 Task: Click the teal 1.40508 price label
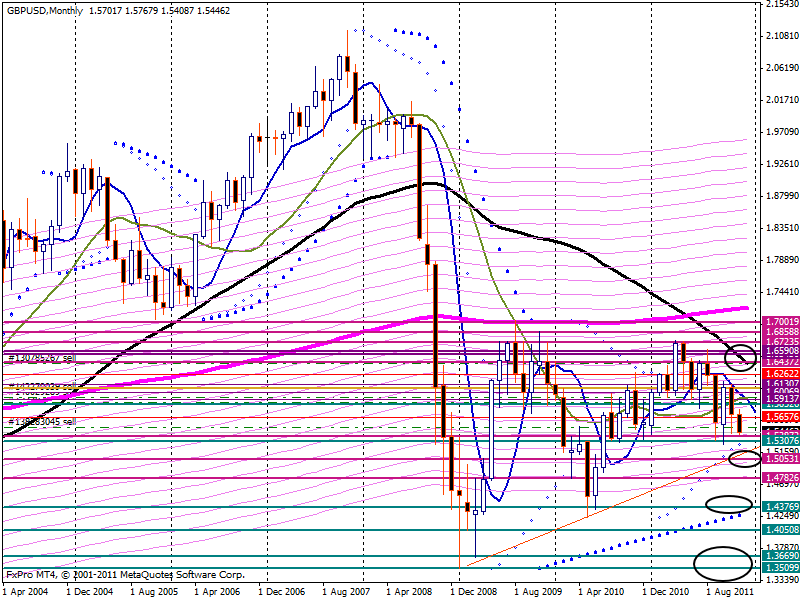[781, 530]
